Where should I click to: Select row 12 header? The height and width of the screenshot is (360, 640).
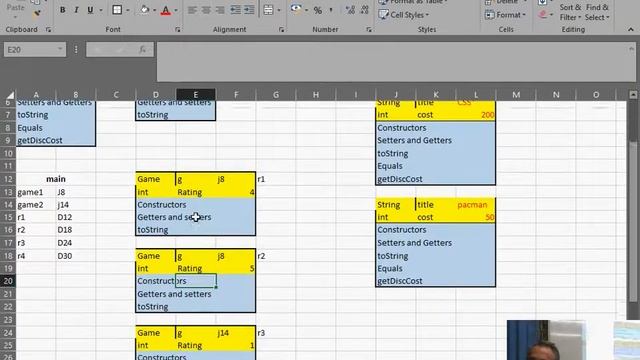point(8,179)
